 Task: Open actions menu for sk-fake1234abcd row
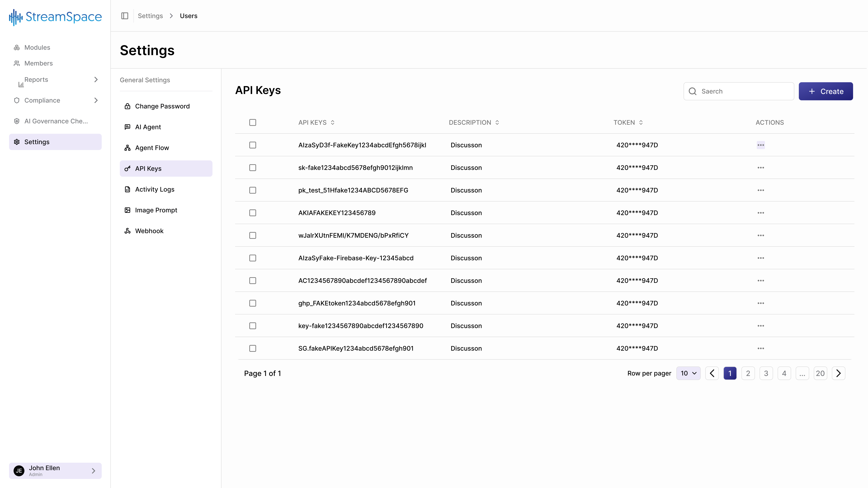pyautogui.click(x=761, y=168)
